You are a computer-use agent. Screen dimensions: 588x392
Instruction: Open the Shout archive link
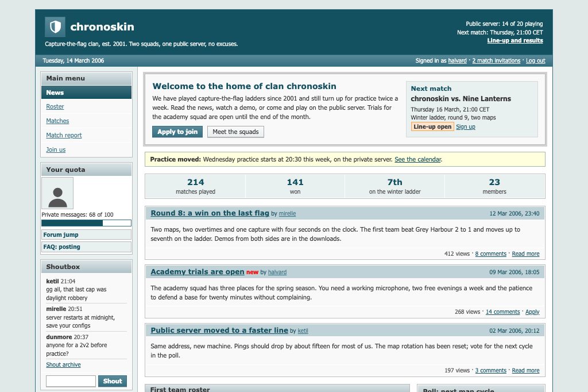(63, 364)
